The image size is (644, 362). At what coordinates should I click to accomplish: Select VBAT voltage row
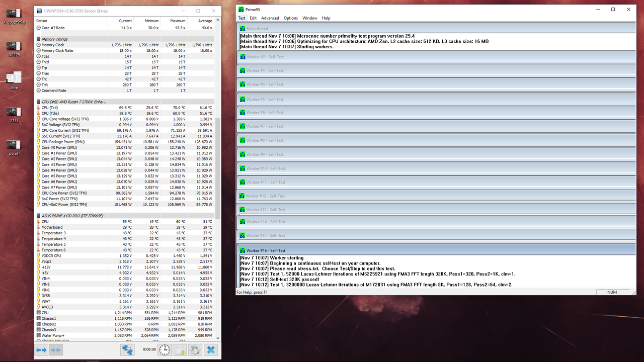(x=125, y=301)
